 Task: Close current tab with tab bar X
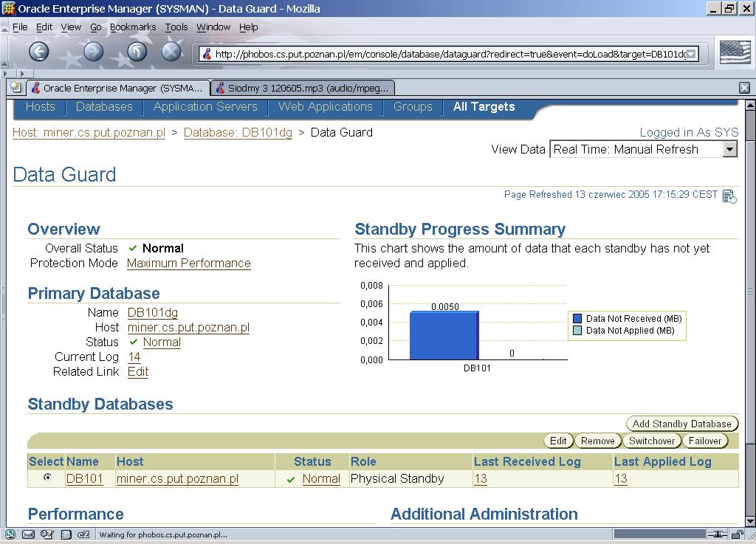click(x=744, y=88)
